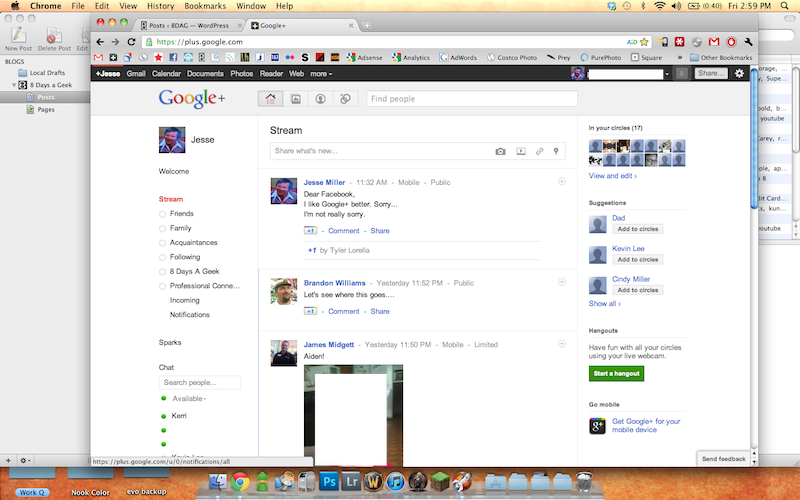Click Reader in the Google bar
This screenshot has height=500, width=800.
271,73
